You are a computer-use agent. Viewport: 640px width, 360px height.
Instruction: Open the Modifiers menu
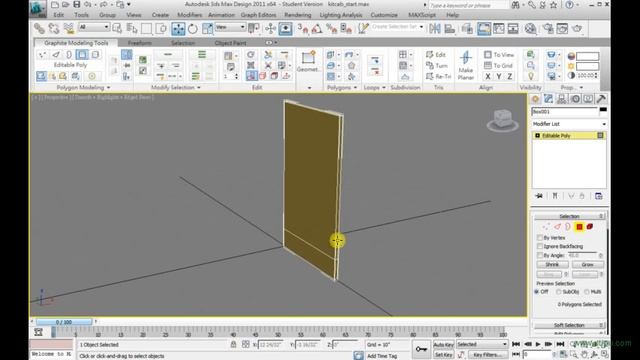pos(189,15)
